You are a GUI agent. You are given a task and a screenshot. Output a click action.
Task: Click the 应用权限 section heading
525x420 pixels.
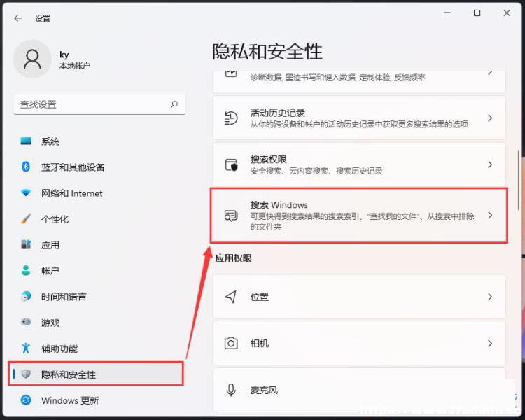coord(233,258)
